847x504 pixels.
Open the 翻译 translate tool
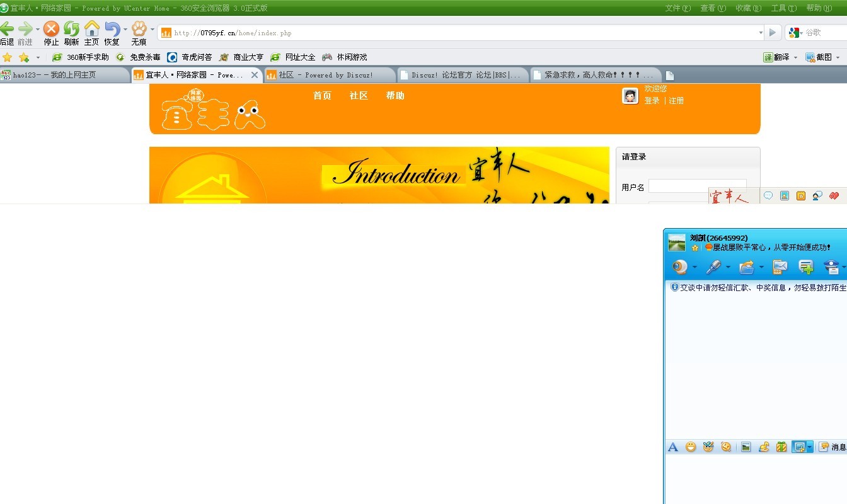(776, 57)
